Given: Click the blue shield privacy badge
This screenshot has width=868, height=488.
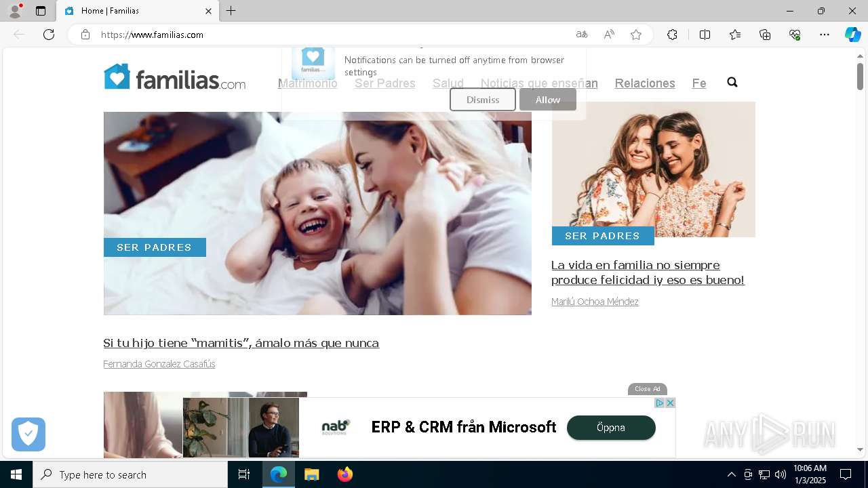Looking at the screenshot, I should point(28,434).
